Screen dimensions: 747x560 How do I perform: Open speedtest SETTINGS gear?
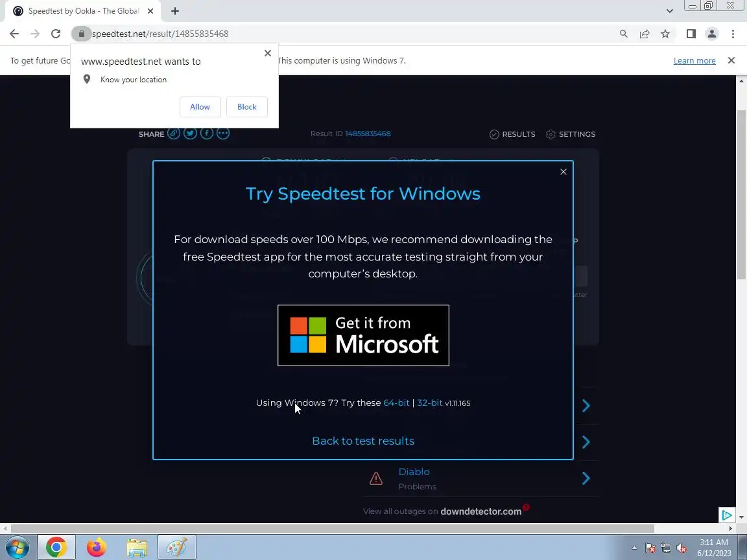[x=571, y=134]
